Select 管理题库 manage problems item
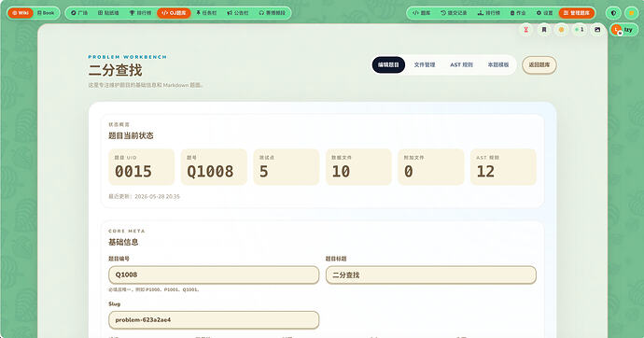 click(576, 13)
